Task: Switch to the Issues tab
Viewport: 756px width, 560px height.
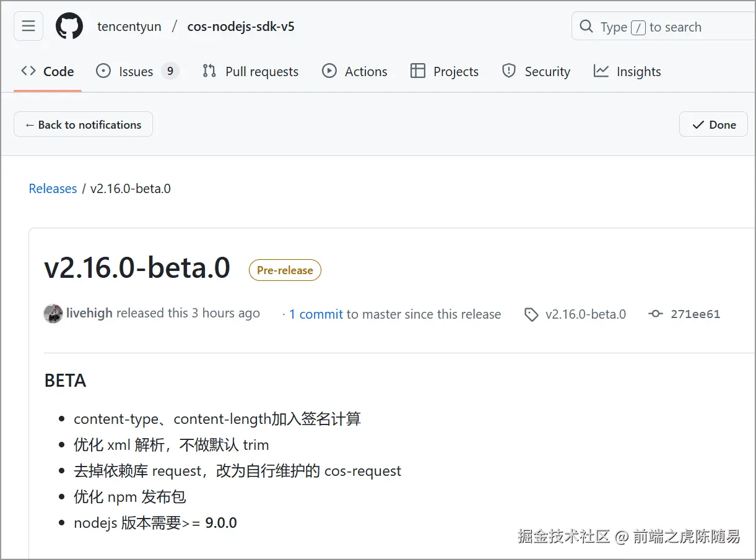Action: point(137,72)
